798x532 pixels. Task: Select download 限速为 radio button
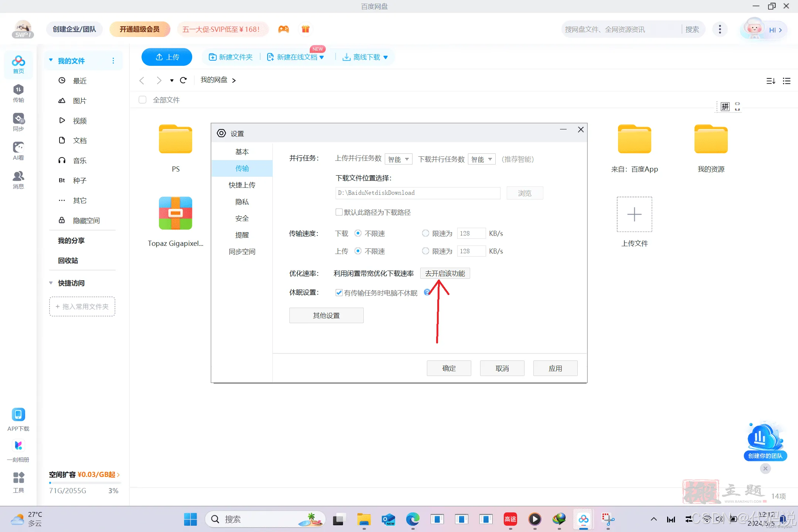click(x=425, y=233)
